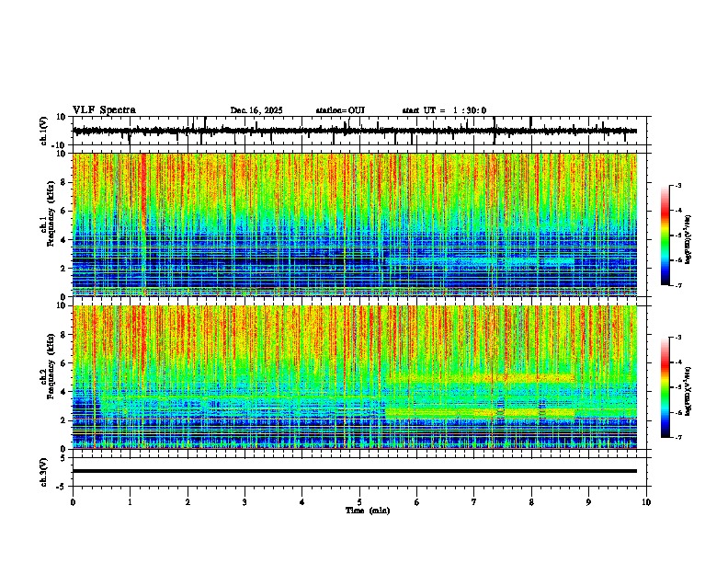Image resolution: width=728 pixels, height=563 pixels.
Task: Click the ch.2 spectrogram color bar
Action: click(x=665, y=387)
